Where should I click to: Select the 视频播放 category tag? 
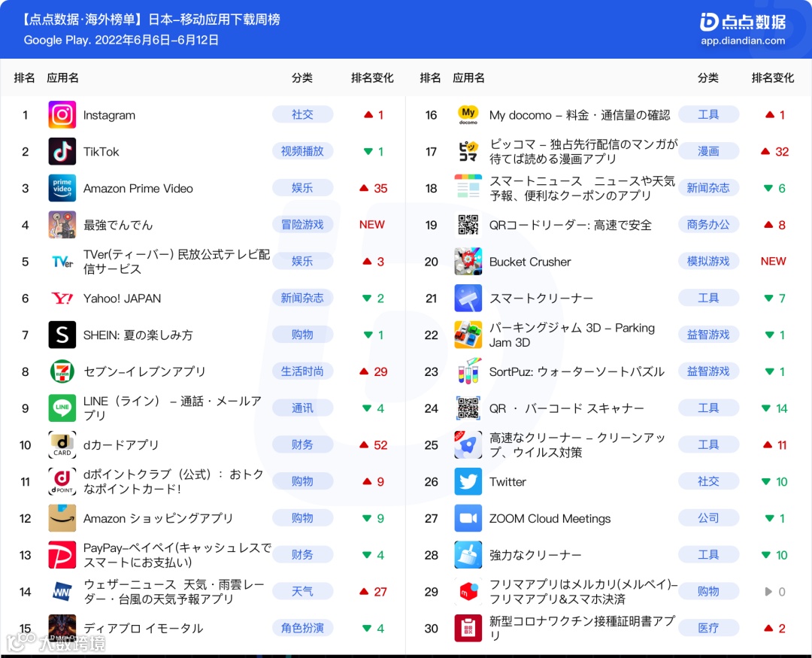[302, 151]
